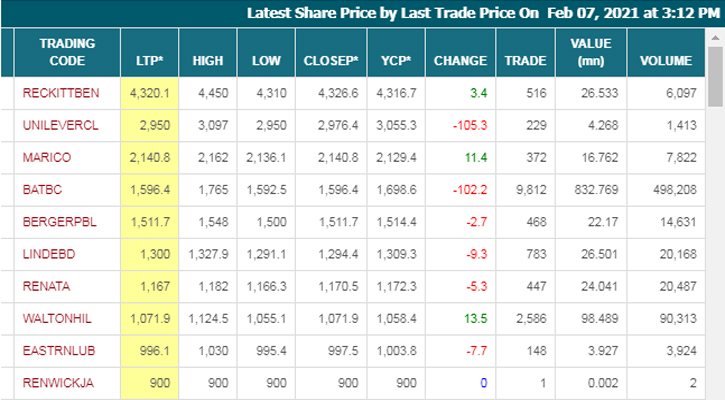This screenshot has width=725, height=400.
Task: Click the YCP* column header
Action: click(396, 61)
